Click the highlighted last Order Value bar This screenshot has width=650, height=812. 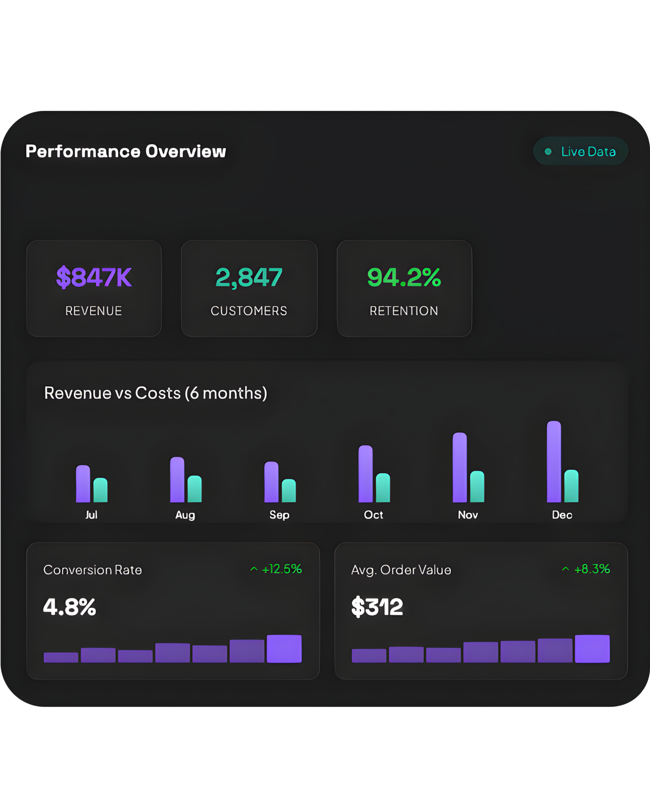(x=592, y=649)
